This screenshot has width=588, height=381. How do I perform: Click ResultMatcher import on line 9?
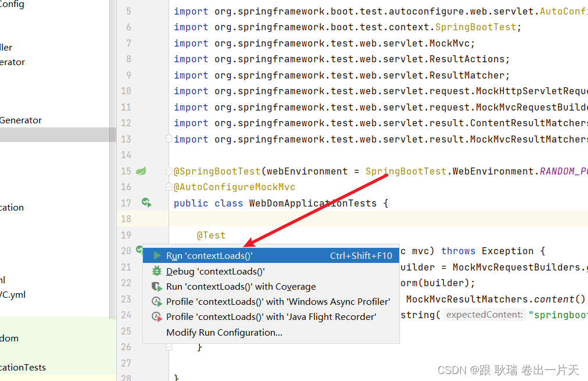pyautogui.click(x=467, y=75)
